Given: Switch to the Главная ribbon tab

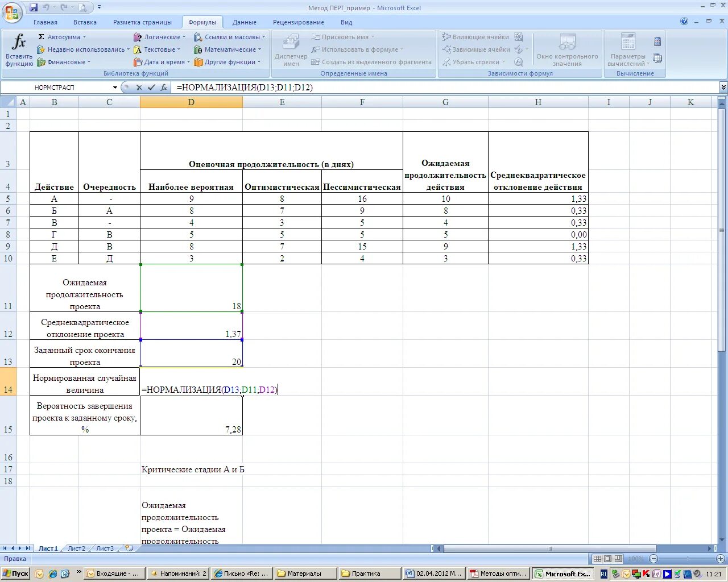Looking at the screenshot, I should tap(45, 22).
